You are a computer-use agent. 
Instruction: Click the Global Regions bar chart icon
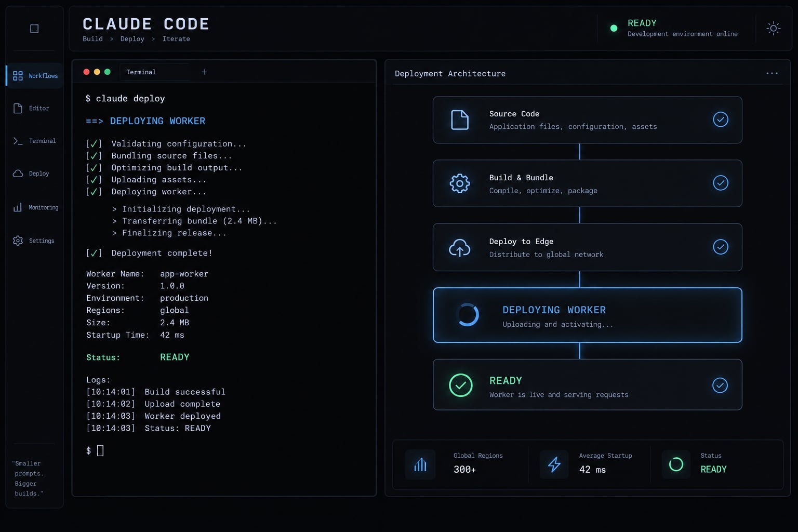point(420,464)
